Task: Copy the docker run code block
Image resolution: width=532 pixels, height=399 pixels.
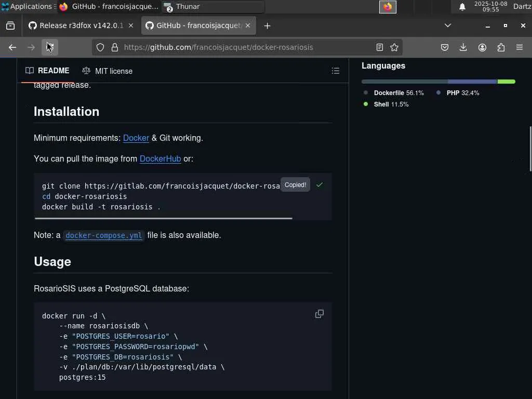Action: tap(320, 314)
